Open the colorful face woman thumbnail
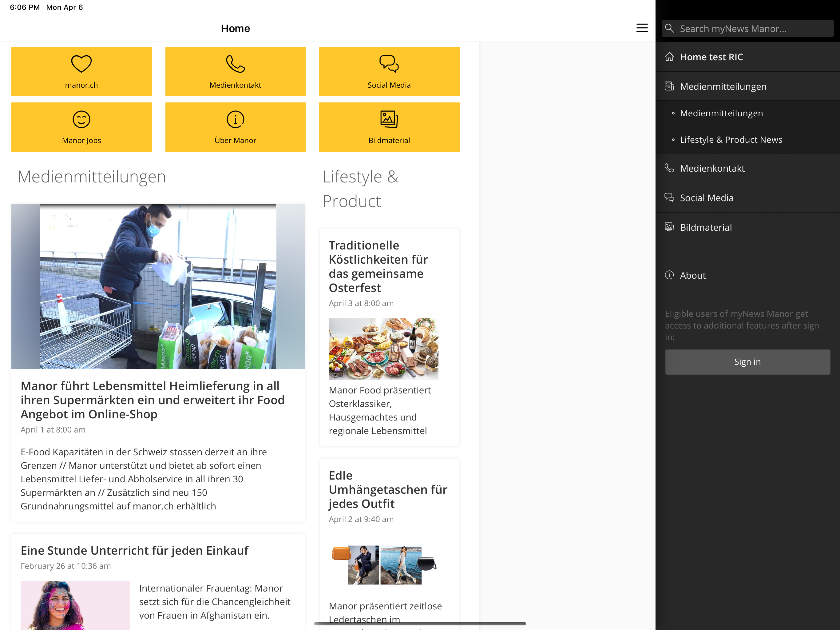Viewport: 840px width, 630px height. (x=75, y=605)
